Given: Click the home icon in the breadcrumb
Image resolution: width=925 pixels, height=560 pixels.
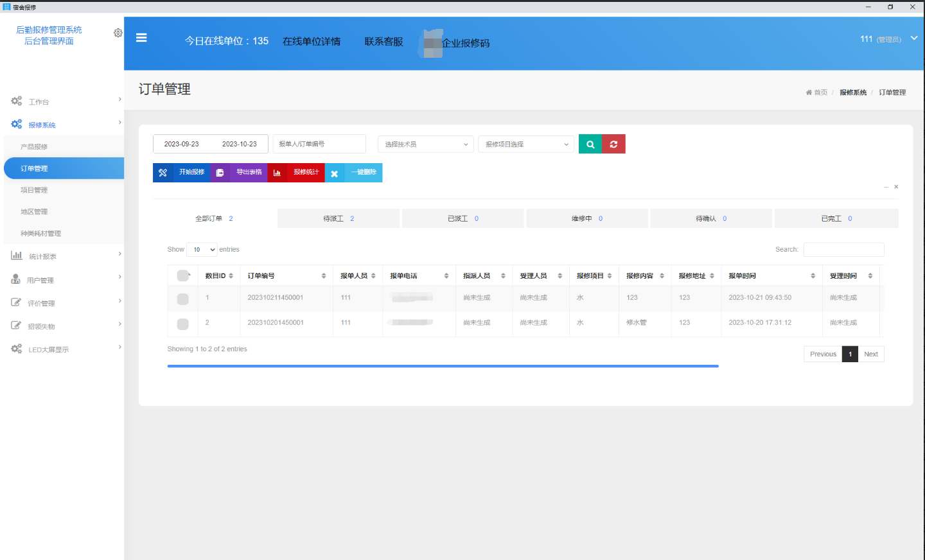Looking at the screenshot, I should point(808,92).
